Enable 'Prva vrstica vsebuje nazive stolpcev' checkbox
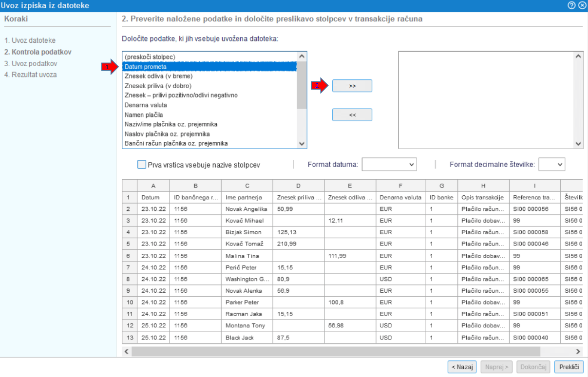The image size is (588, 377). [142, 165]
